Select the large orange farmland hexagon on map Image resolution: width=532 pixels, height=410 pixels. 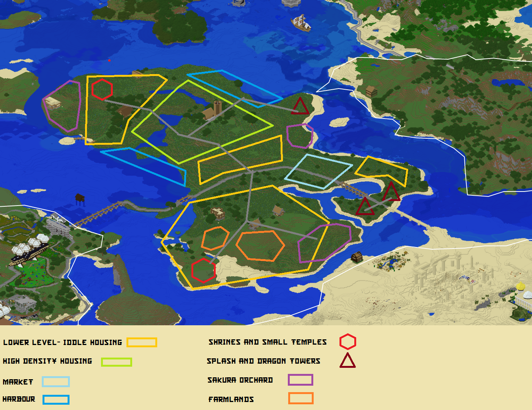[x=260, y=245]
